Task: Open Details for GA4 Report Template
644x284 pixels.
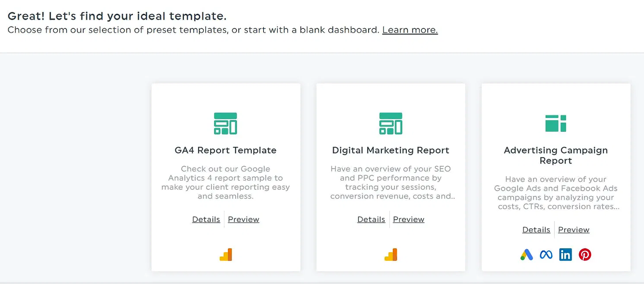Action: 206,220
